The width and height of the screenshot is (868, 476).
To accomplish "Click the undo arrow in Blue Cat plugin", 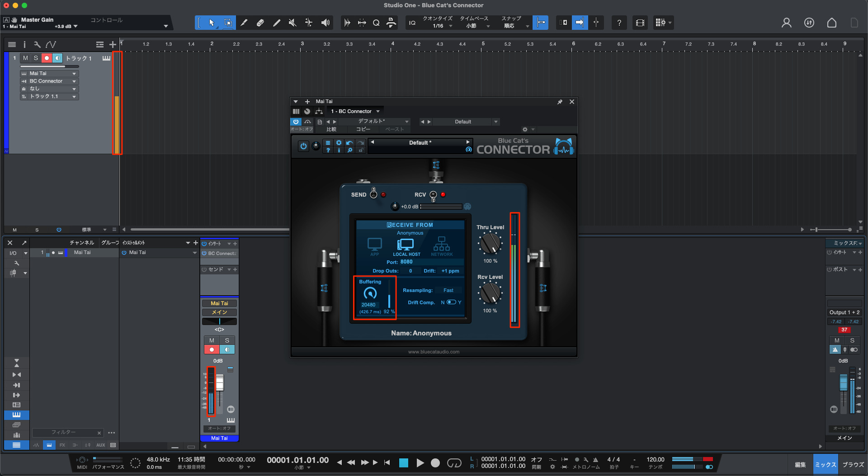I will (x=349, y=143).
